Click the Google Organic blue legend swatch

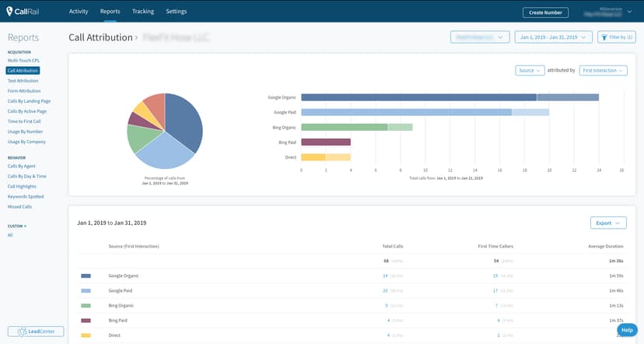(x=86, y=276)
